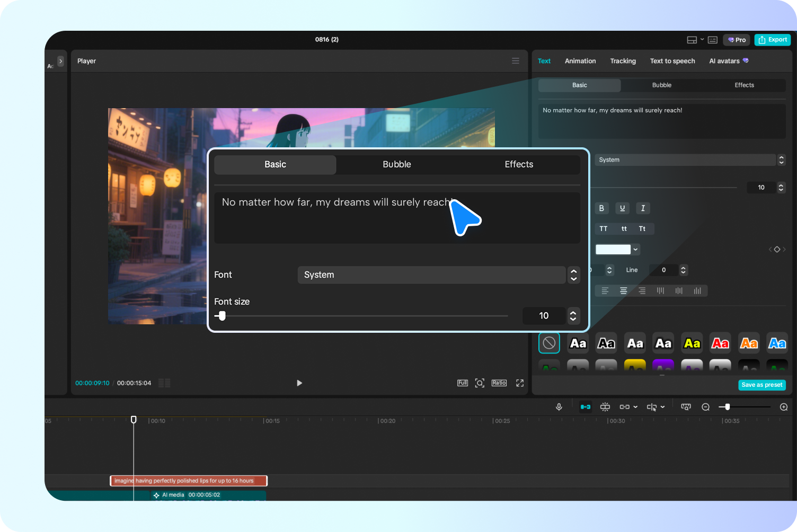Align text right
This screenshot has width=797, height=532.
642,291
